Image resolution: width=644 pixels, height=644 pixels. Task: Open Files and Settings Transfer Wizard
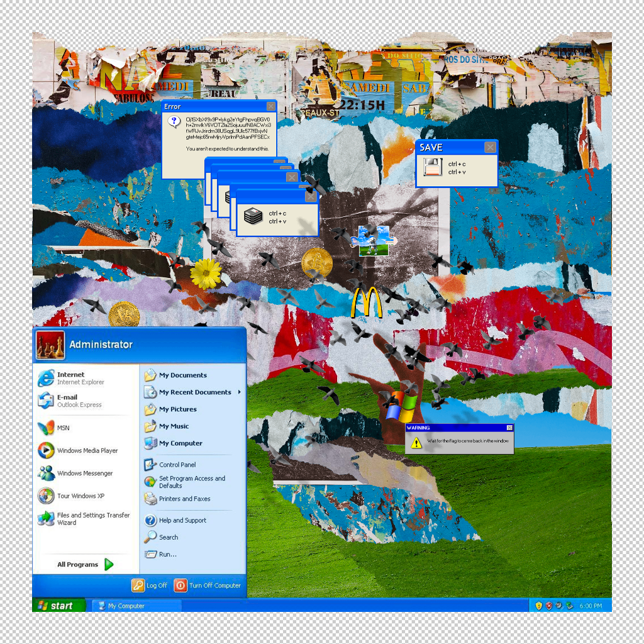tap(84, 518)
